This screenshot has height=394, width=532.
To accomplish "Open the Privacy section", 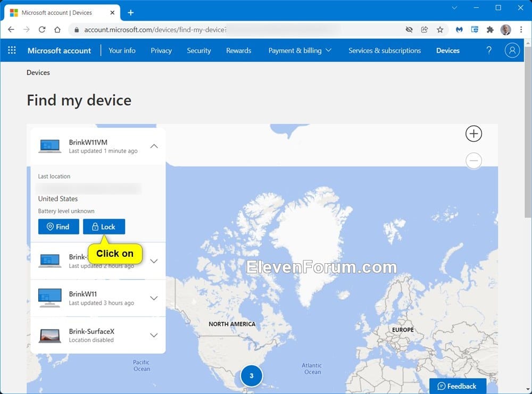I will (x=161, y=51).
